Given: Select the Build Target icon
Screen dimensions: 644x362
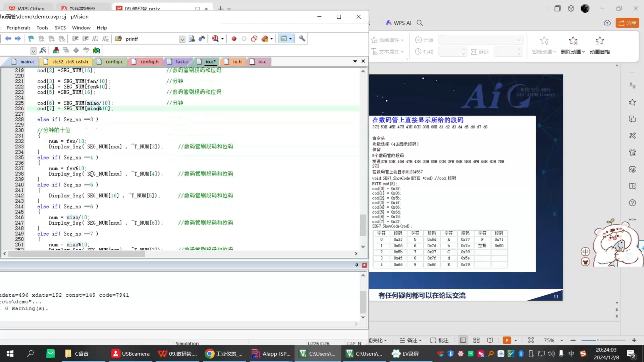Looking at the screenshot, I should pos(56,50).
